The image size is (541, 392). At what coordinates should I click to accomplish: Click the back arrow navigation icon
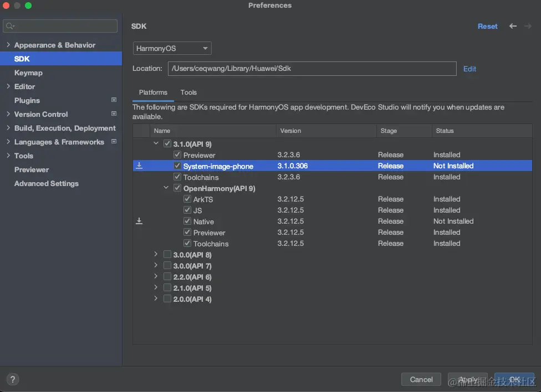(513, 26)
